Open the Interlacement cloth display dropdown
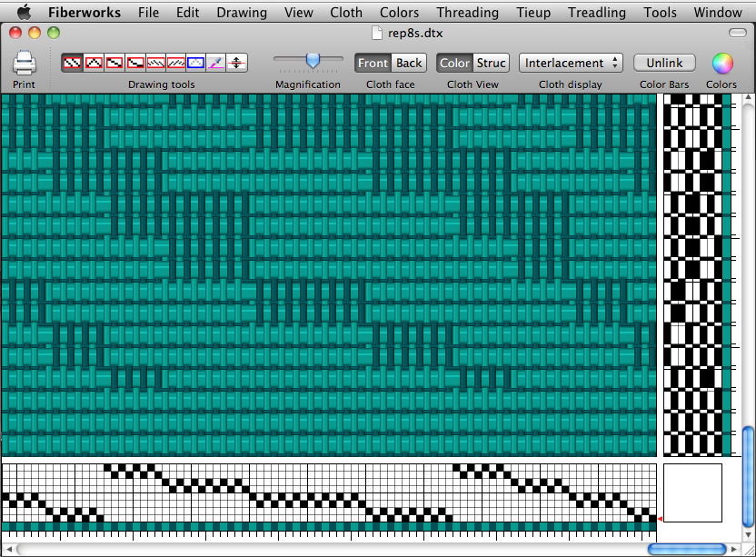The width and height of the screenshot is (756, 557). [571, 63]
